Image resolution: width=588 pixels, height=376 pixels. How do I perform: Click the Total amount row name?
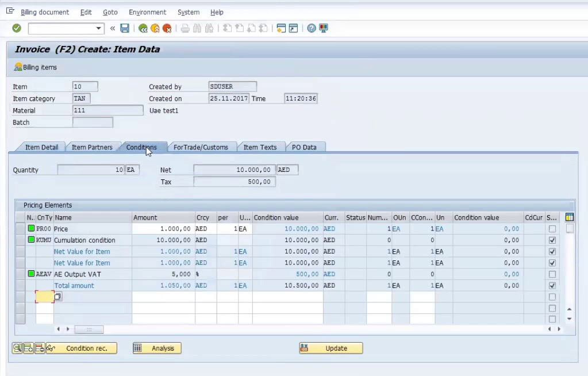[x=74, y=286]
